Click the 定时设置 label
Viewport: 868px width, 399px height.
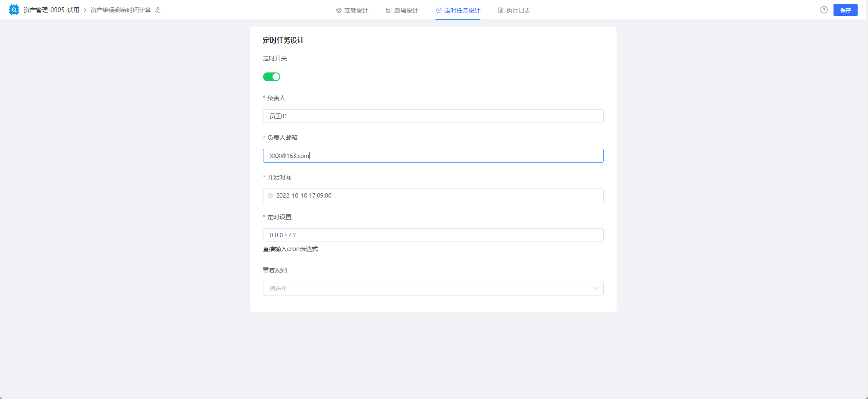coord(279,217)
